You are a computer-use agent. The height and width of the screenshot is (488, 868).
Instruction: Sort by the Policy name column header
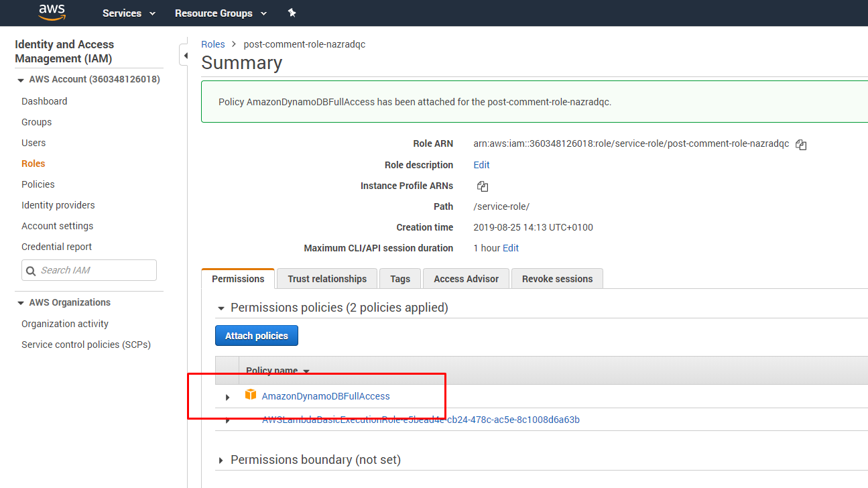(x=277, y=371)
